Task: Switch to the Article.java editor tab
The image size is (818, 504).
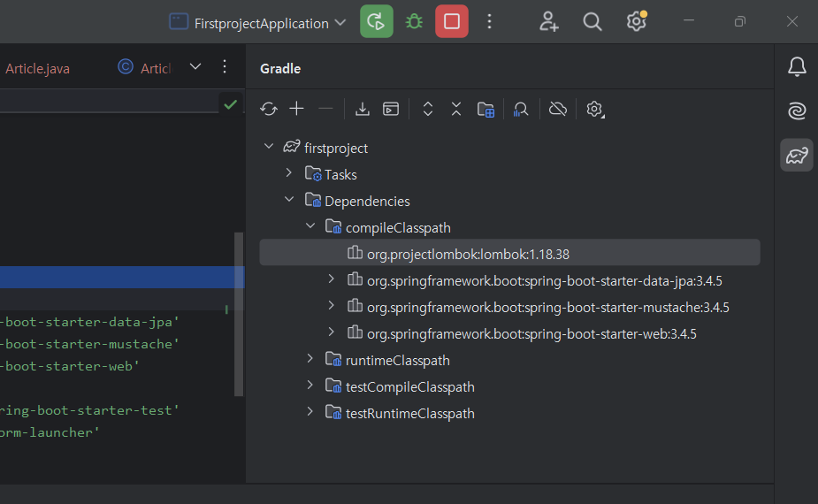Action: 36,68
